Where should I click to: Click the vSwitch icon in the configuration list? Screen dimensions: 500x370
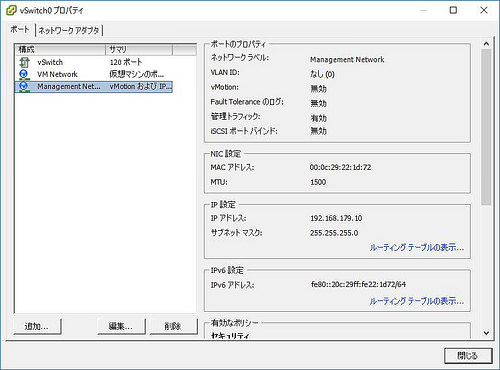pos(24,62)
